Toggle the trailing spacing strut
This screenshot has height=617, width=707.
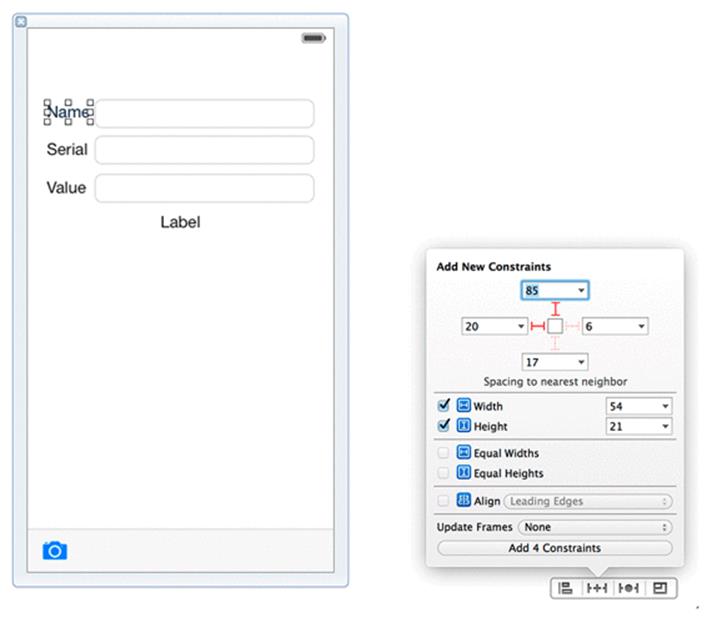[x=572, y=326]
